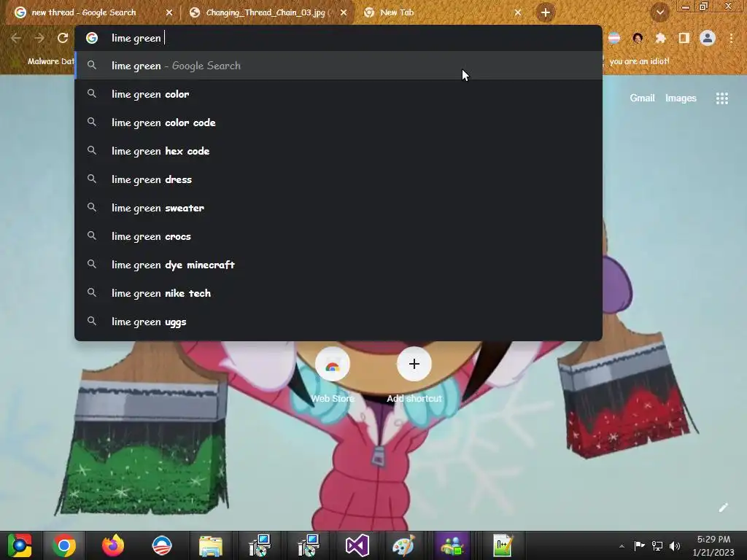Open the Google apps grid
The height and width of the screenshot is (560, 747).
[721, 98]
